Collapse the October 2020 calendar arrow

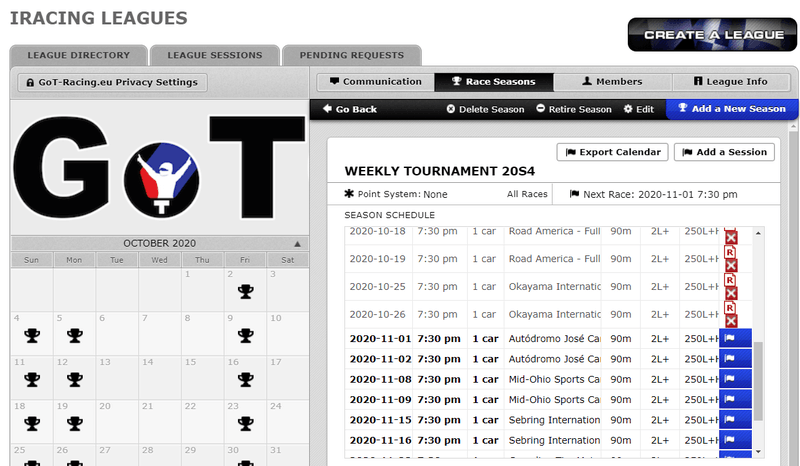(297, 243)
